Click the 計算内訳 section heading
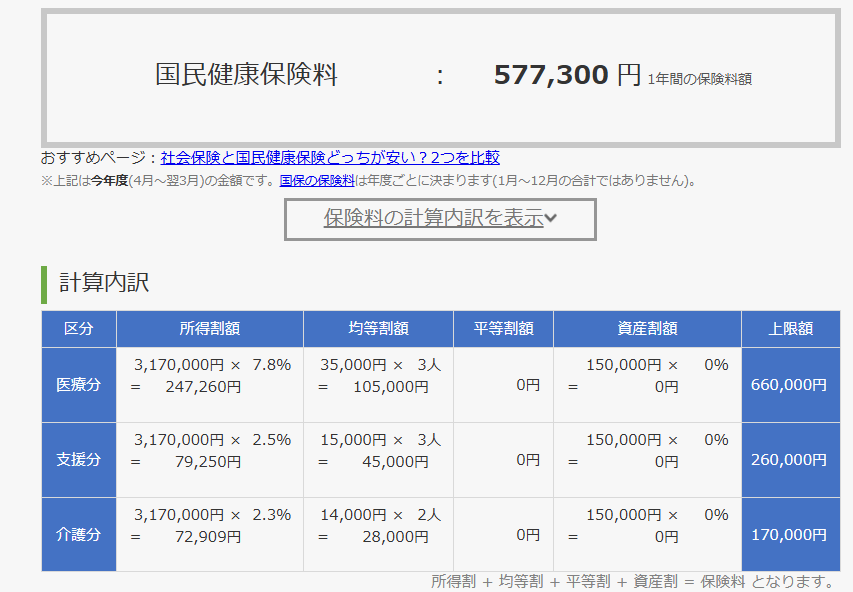Screen dimensions: 853x592 point(104,283)
